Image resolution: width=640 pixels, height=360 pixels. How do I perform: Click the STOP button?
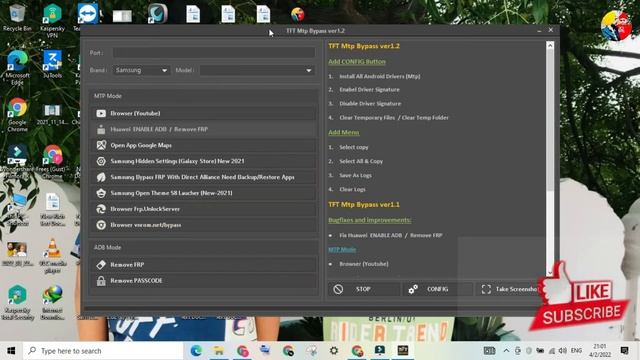coord(364,289)
